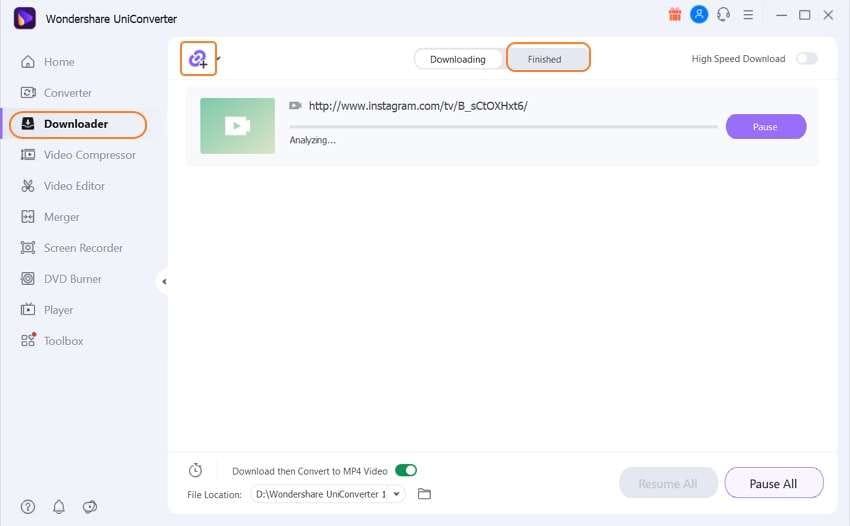The width and height of the screenshot is (850, 526).
Task: Toggle Download then Convert to MP4 Video
Action: point(406,470)
